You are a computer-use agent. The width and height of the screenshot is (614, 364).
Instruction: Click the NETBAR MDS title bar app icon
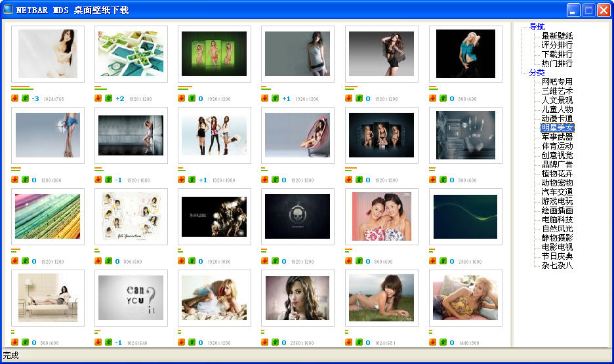[9, 10]
